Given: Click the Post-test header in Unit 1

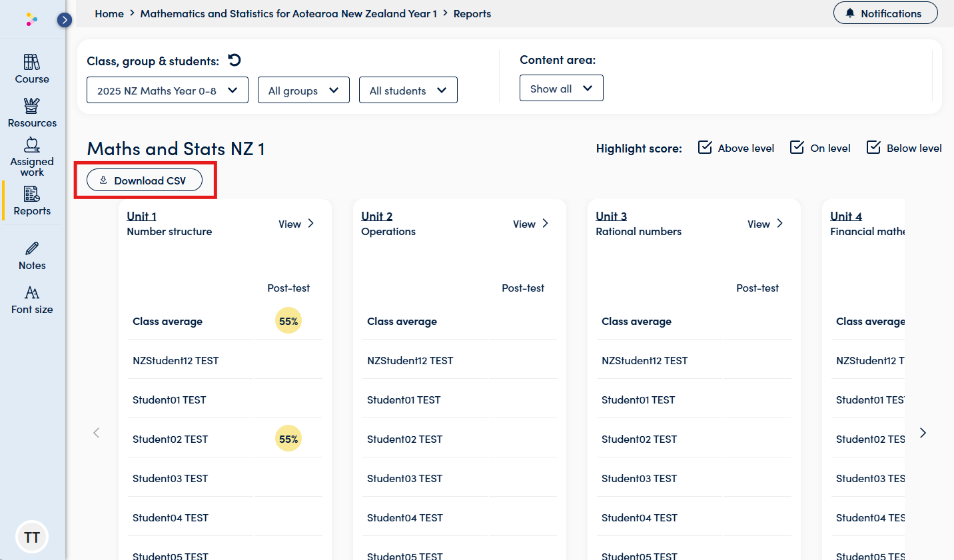Looking at the screenshot, I should pyautogui.click(x=288, y=288).
